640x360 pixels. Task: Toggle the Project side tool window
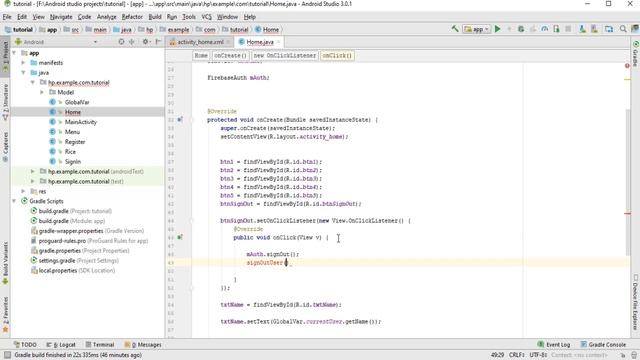click(x=5, y=56)
